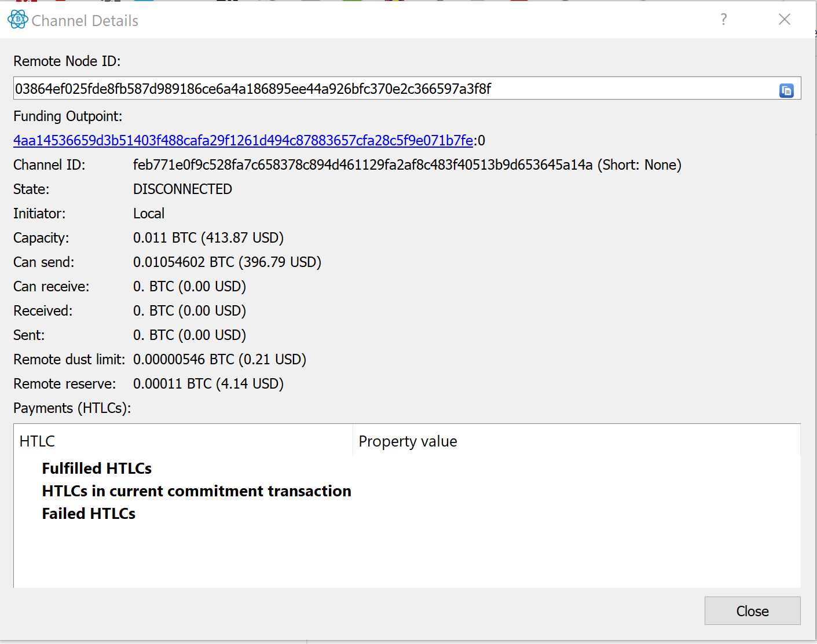This screenshot has width=817, height=644.
Task: Click the Payments (HTLCs) label
Action: point(72,408)
